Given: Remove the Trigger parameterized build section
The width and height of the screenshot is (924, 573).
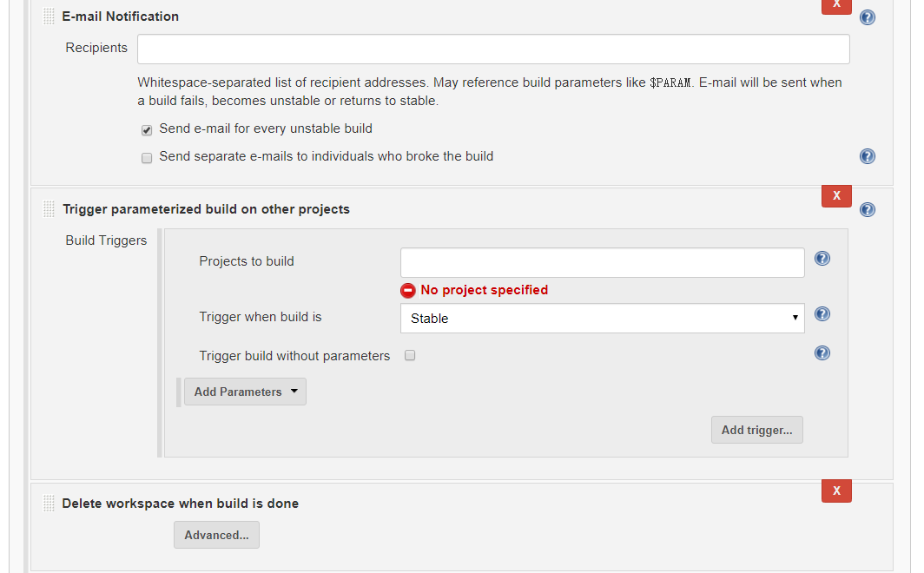Looking at the screenshot, I should point(836,195).
